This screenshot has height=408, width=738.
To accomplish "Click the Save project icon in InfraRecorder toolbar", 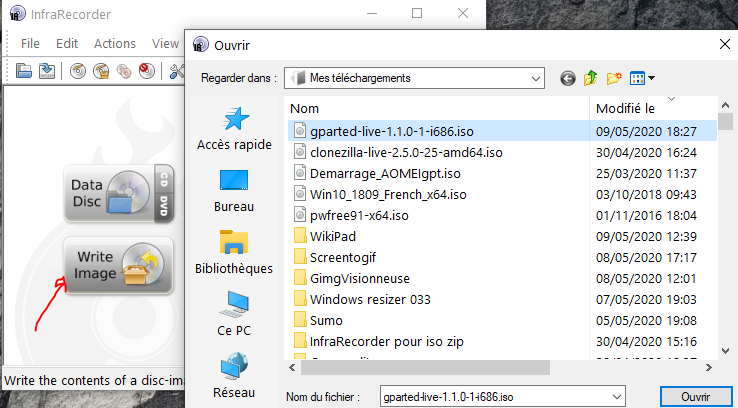I will [47, 71].
